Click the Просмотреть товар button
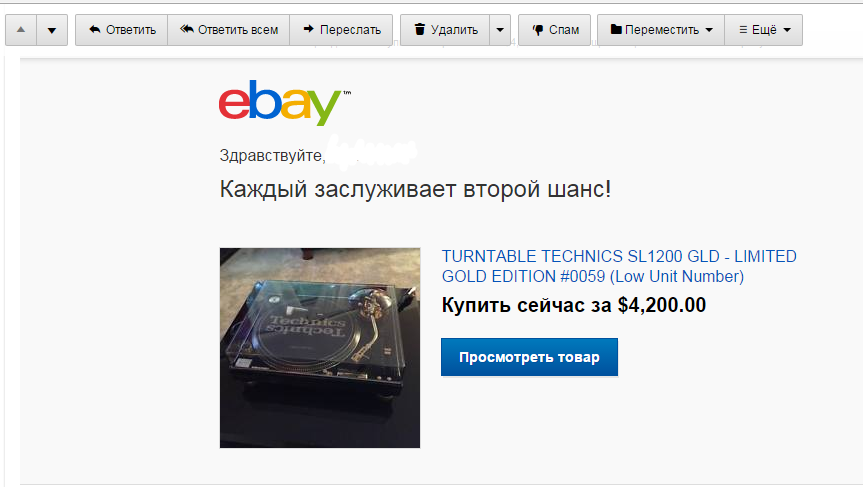This screenshot has height=487, width=863. 529,357
